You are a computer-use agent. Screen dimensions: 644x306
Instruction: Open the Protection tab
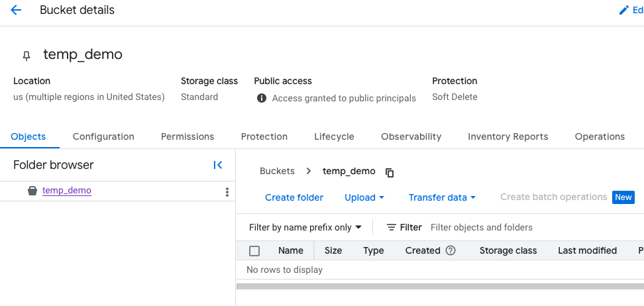pyautogui.click(x=264, y=136)
